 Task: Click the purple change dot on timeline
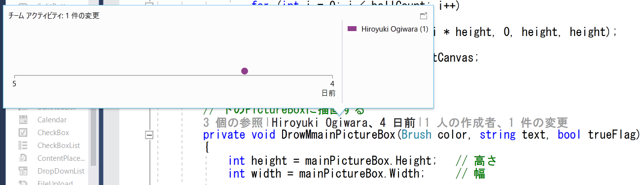pos(245,71)
